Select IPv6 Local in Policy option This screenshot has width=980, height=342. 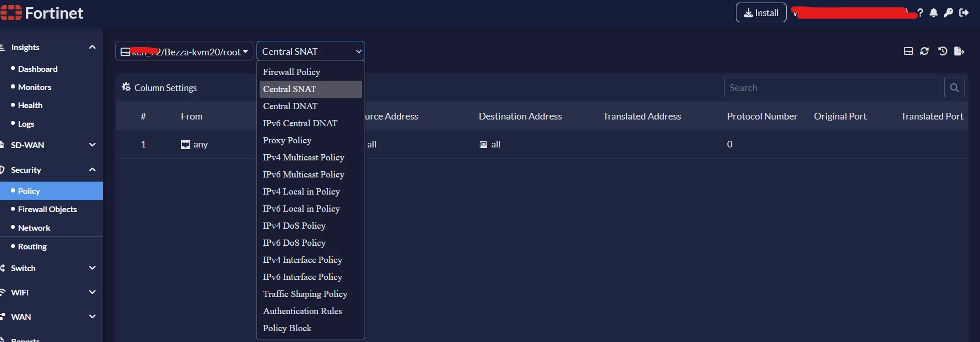[x=311, y=209]
